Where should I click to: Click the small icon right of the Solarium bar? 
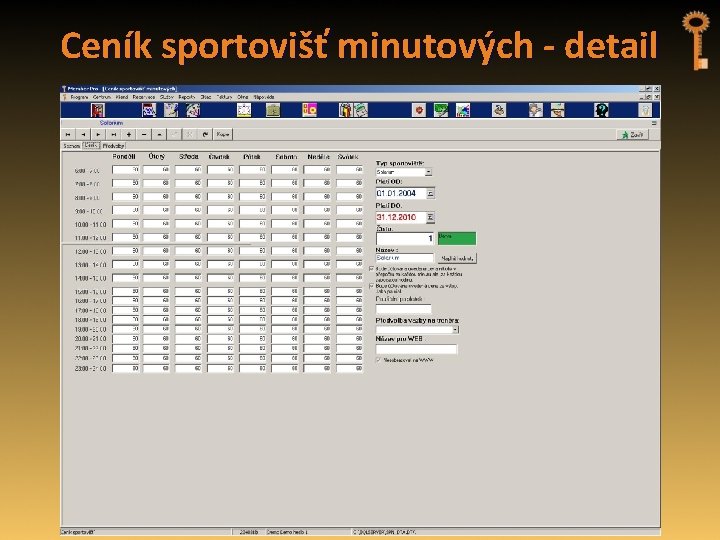(x=654, y=123)
